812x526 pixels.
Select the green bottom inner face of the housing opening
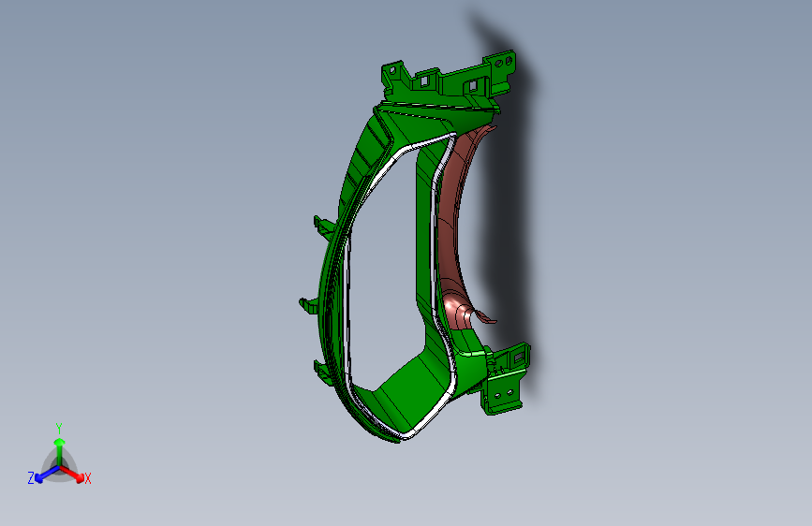[414, 390]
